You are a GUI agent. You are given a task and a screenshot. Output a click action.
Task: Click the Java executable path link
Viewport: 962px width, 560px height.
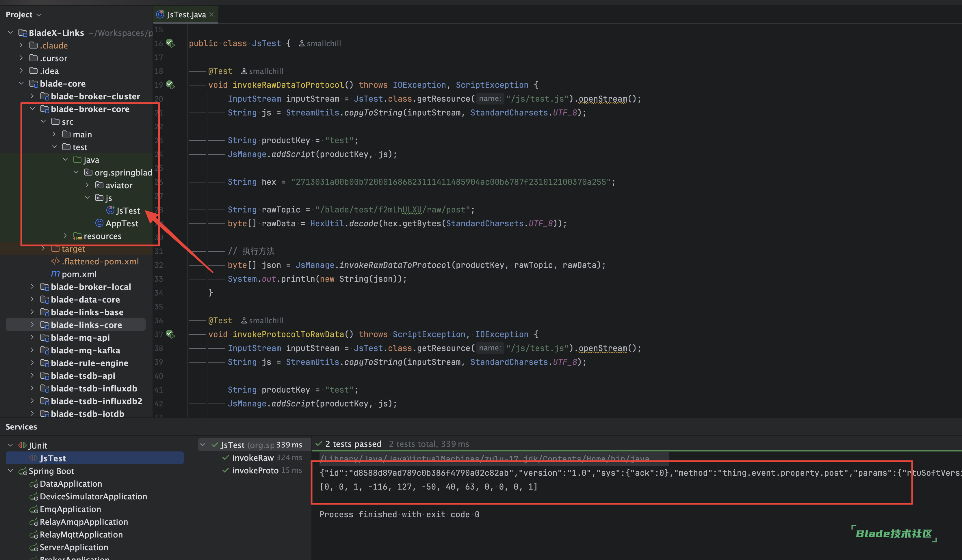point(484,458)
